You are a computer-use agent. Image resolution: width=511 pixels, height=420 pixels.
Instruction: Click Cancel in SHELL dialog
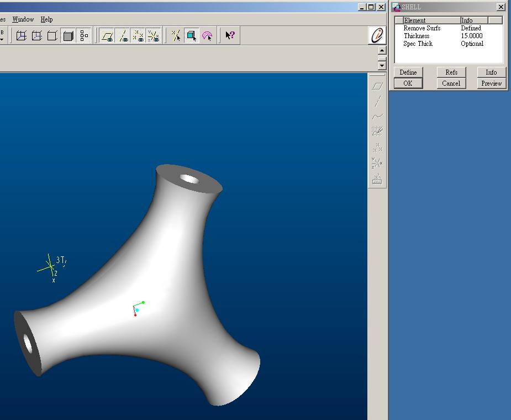(x=451, y=83)
